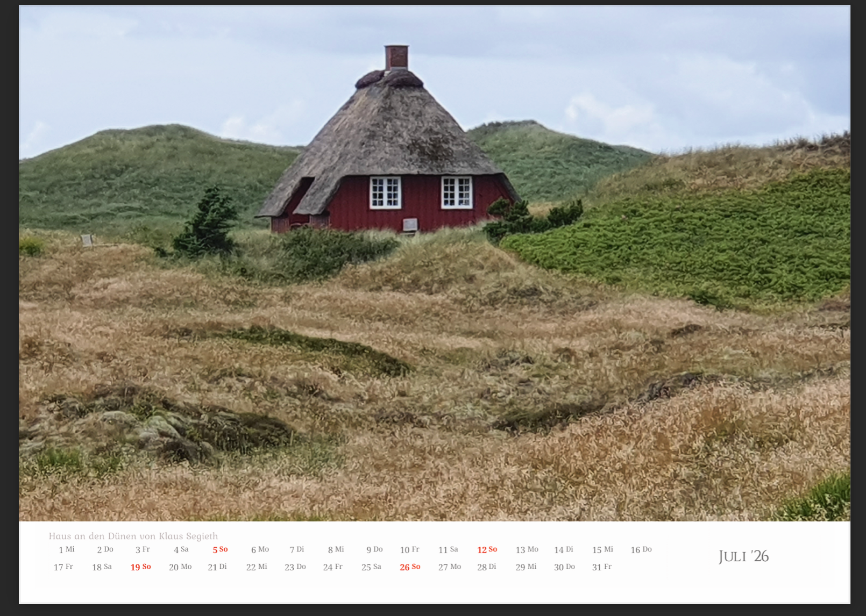Select date 1 Mi in the calendar
Screen dimensions: 866x616
pos(66,549)
